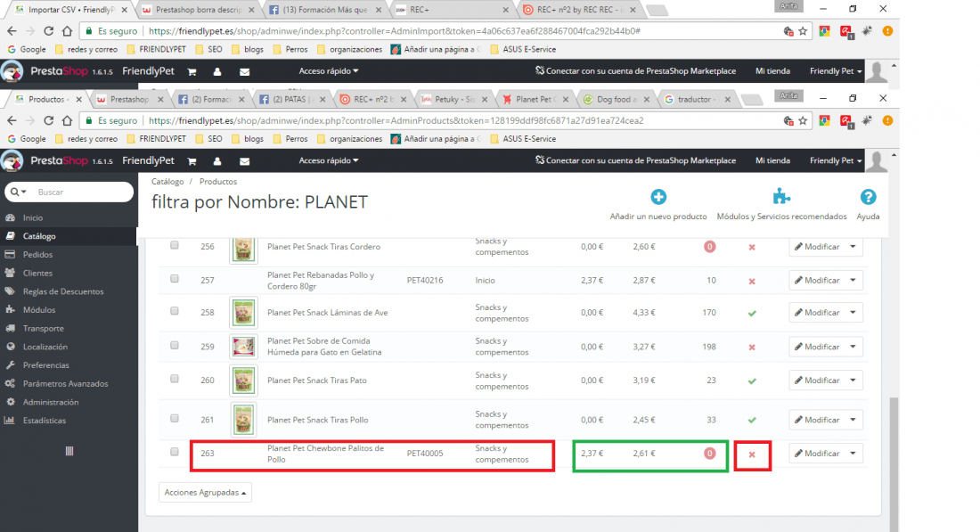Image resolution: width=980 pixels, height=532 pixels.
Task: Toggle the green check of product 260
Action: point(752,381)
